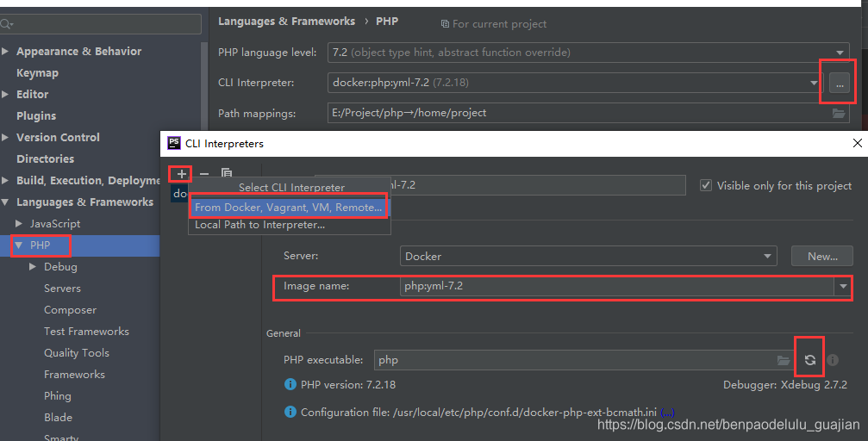Click the settings search field
868x441 pixels.
pyautogui.click(x=101, y=24)
